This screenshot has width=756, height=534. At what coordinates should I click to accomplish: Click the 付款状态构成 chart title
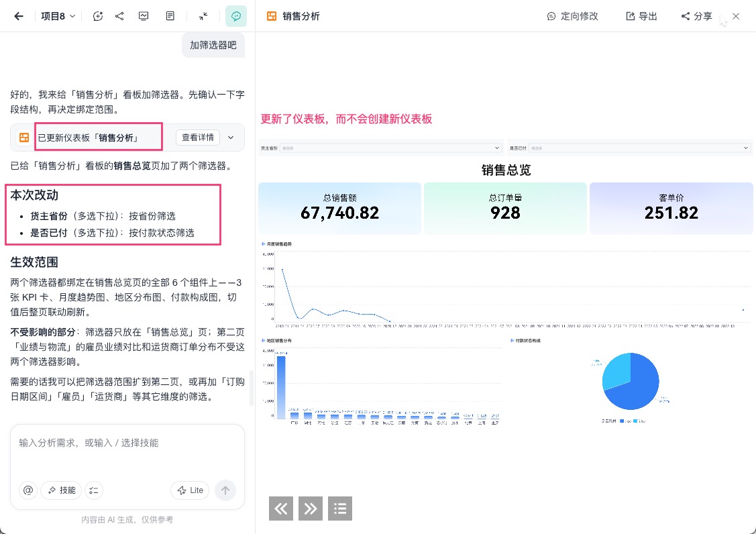(528, 341)
